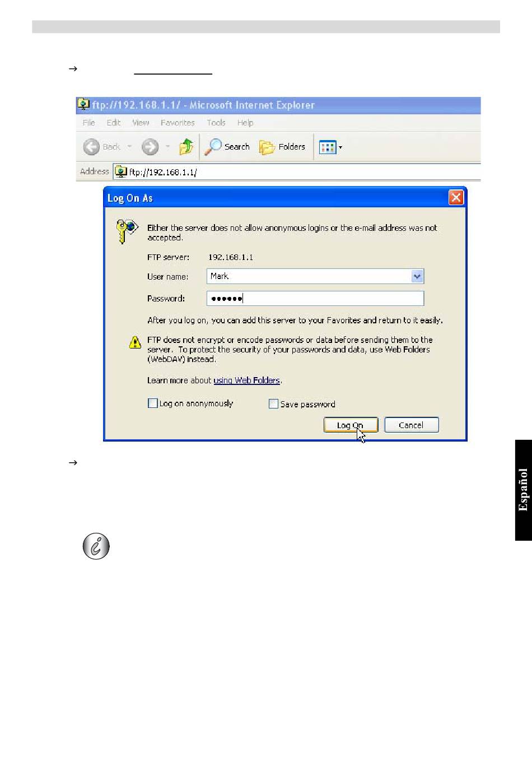
Task: Click the Search toolbar label
Action: click(237, 147)
